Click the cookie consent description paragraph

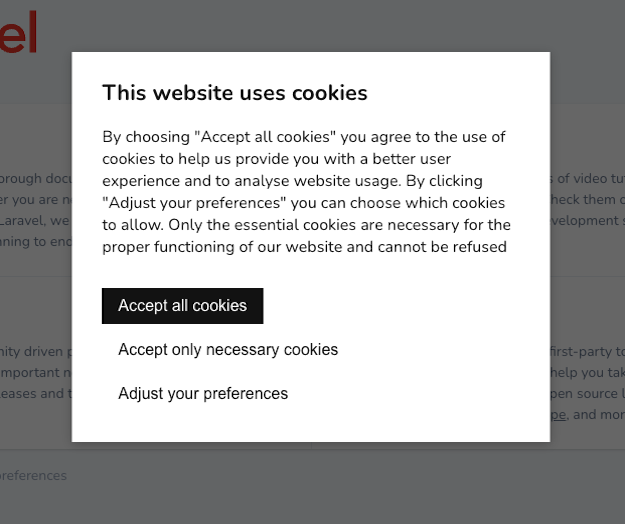[x=306, y=192]
